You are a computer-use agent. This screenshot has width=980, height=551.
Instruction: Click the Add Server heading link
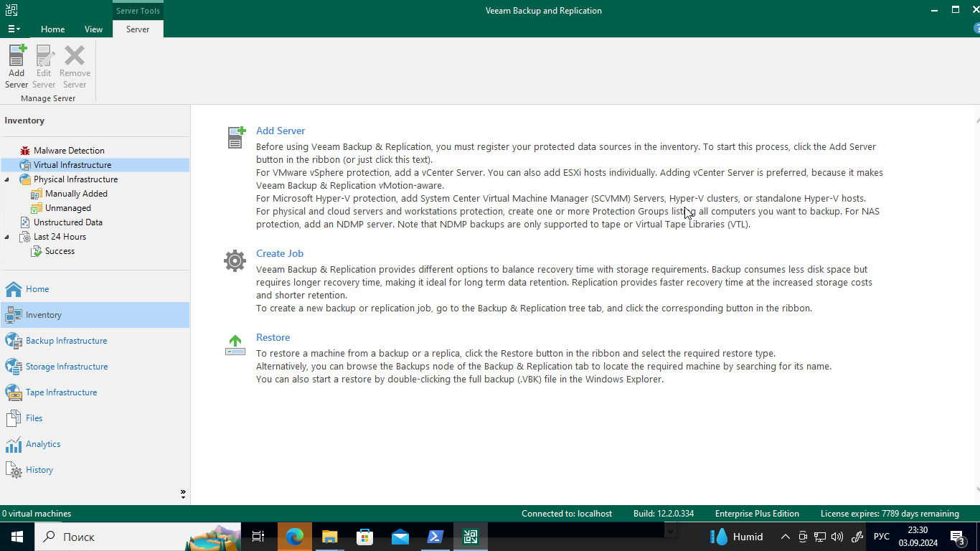281,131
